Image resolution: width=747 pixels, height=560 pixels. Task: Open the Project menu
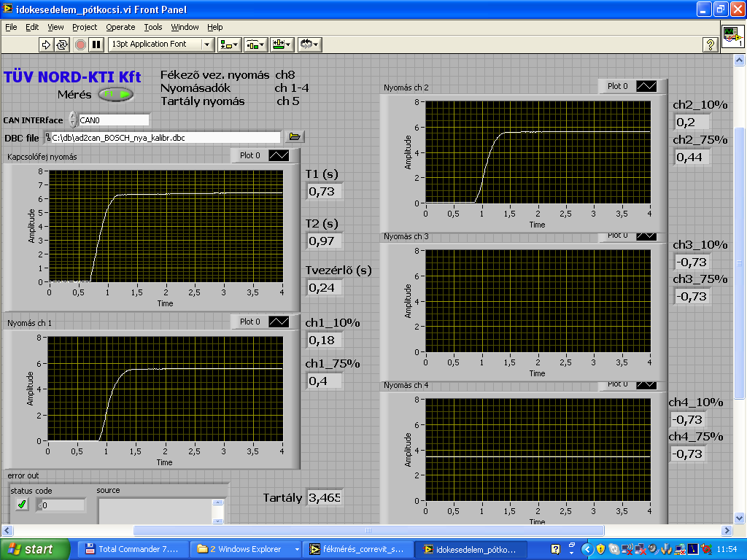pos(85,27)
